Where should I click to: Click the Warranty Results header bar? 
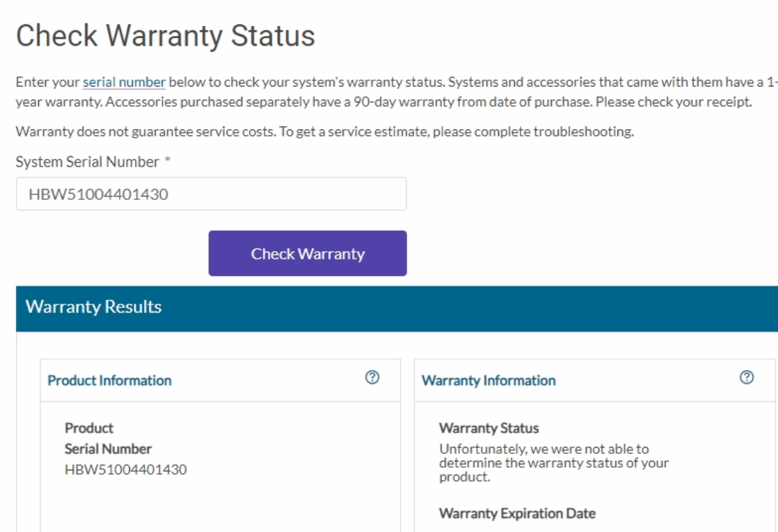pyautogui.click(x=397, y=309)
